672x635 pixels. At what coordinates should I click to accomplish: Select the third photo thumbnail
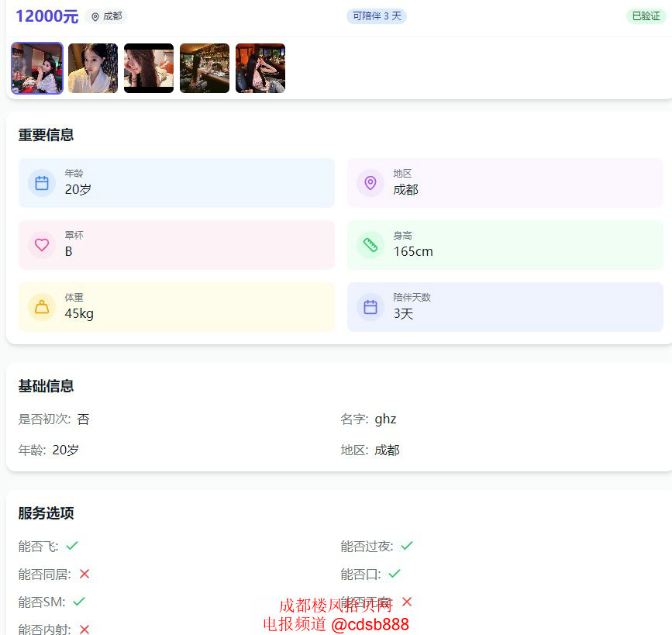[x=149, y=68]
